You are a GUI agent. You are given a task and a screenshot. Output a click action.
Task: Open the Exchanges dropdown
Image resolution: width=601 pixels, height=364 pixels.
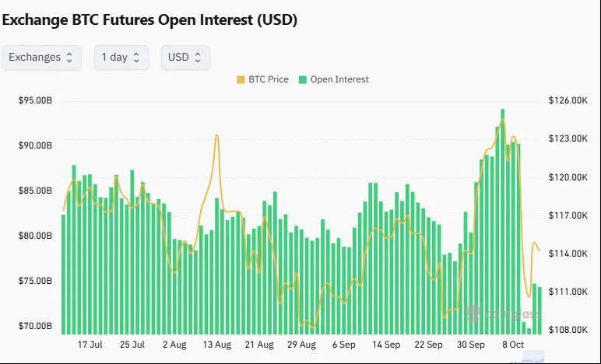tap(41, 58)
